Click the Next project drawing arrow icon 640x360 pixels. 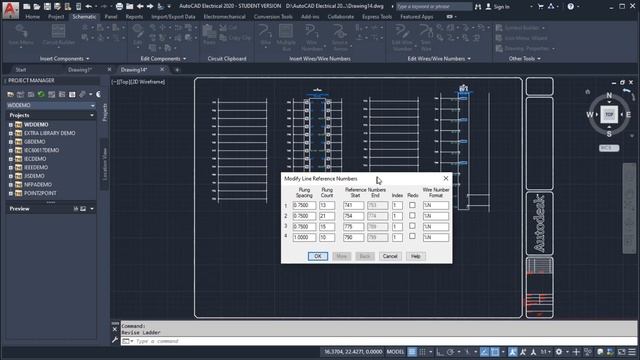(x=150, y=7)
